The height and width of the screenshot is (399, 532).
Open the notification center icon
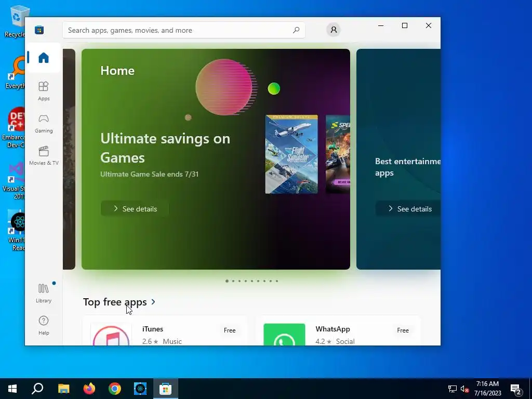516,389
